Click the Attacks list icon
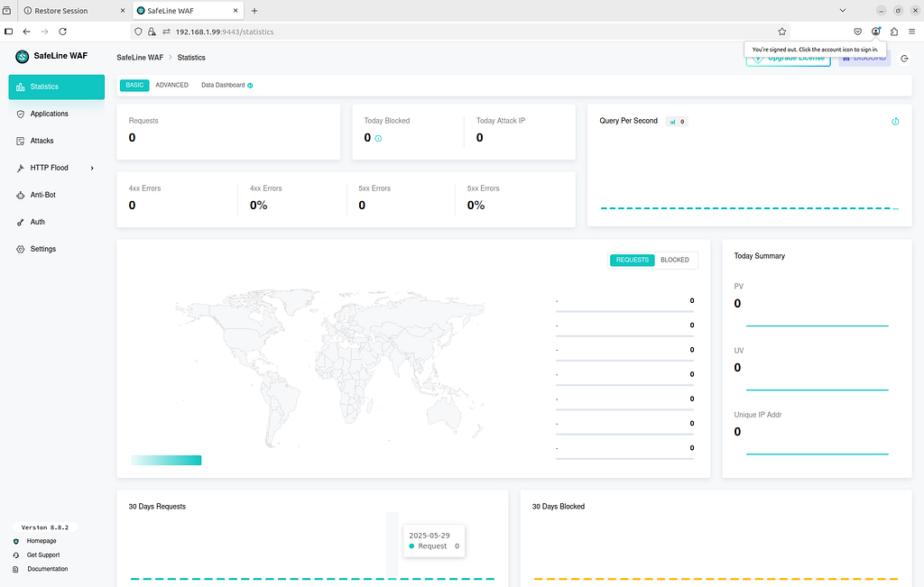This screenshot has height=587, width=924. click(21, 142)
